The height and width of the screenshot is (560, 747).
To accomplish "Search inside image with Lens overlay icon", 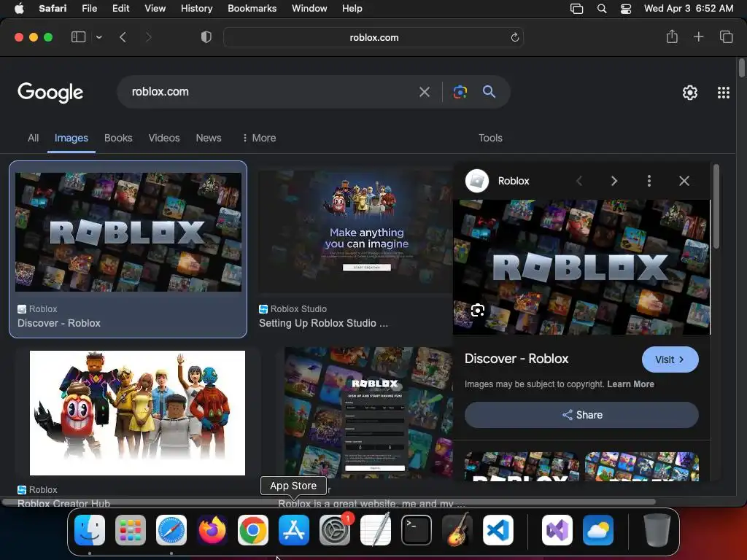I will [477, 311].
